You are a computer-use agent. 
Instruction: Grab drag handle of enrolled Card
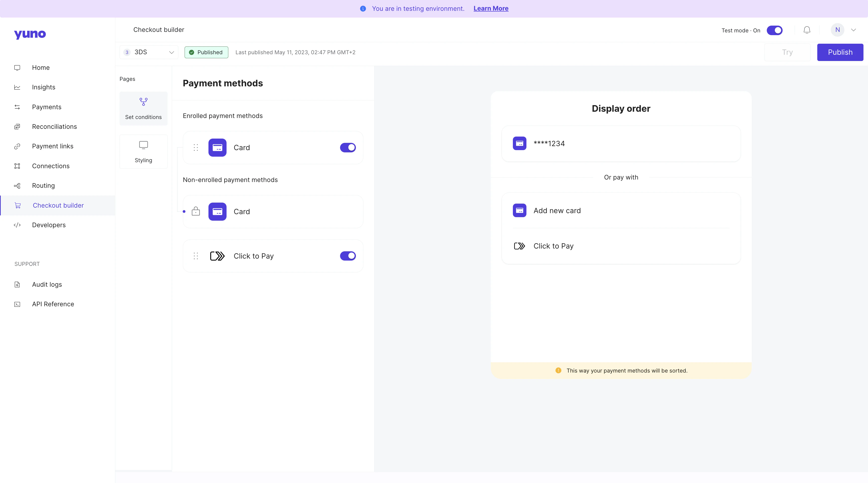point(196,148)
